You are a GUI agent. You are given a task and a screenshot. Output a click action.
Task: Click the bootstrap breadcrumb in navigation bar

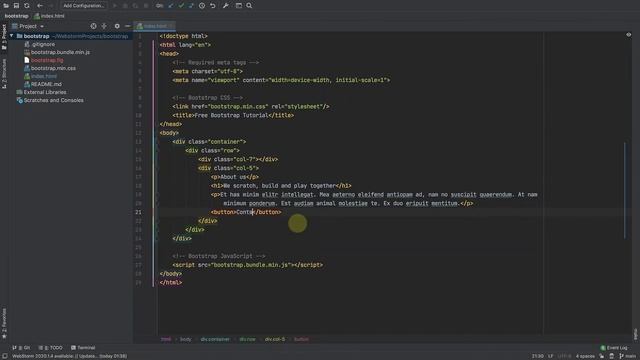coord(17,16)
